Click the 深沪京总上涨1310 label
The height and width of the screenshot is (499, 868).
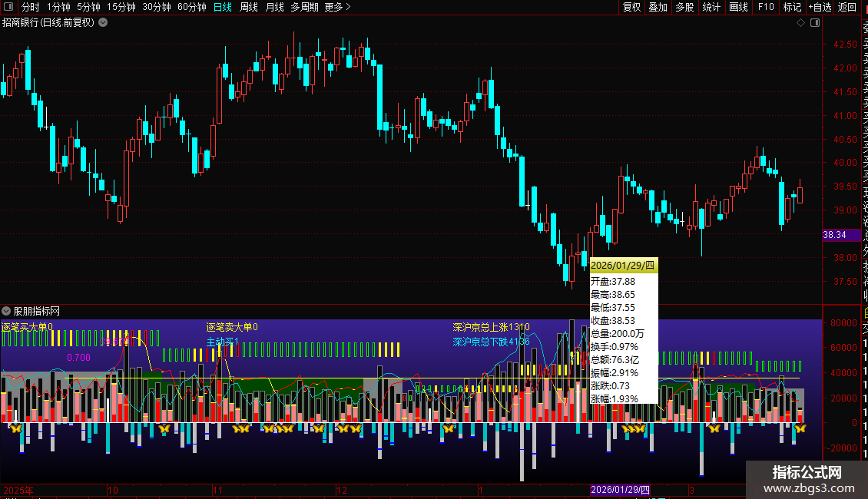491,327
